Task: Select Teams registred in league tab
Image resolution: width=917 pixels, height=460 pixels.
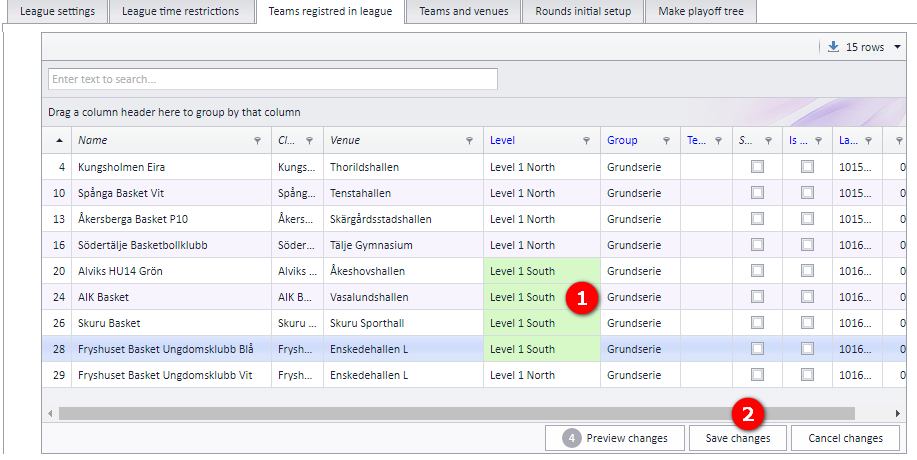Action: click(x=330, y=12)
